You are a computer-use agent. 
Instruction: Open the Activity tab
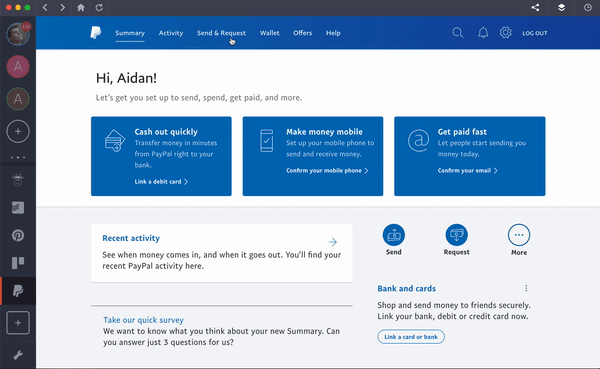[x=171, y=33]
